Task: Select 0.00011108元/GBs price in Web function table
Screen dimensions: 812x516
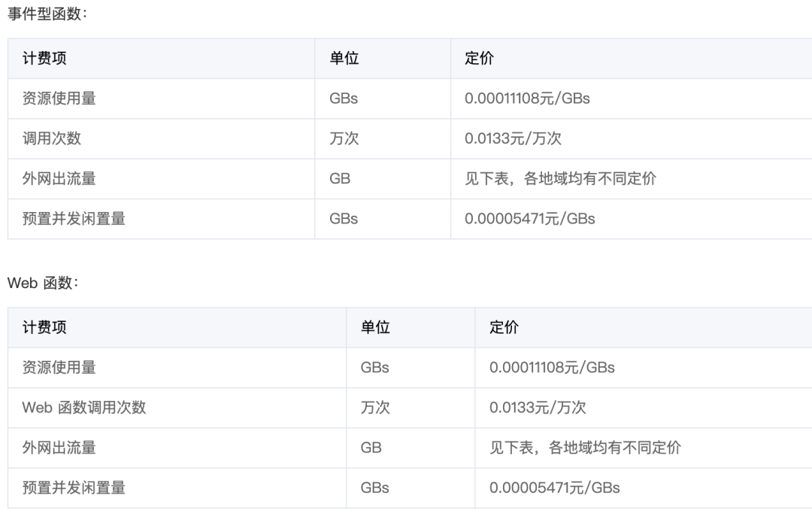Action: pos(552,367)
